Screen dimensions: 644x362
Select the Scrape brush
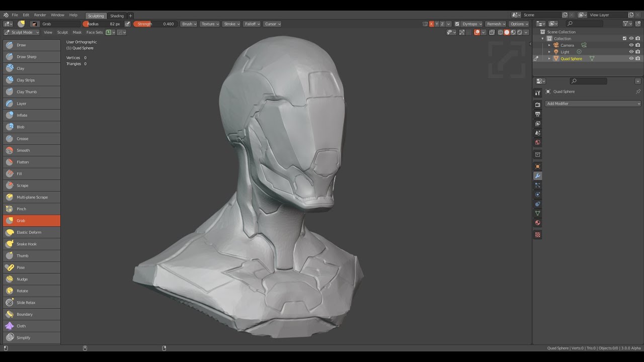[32, 186]
